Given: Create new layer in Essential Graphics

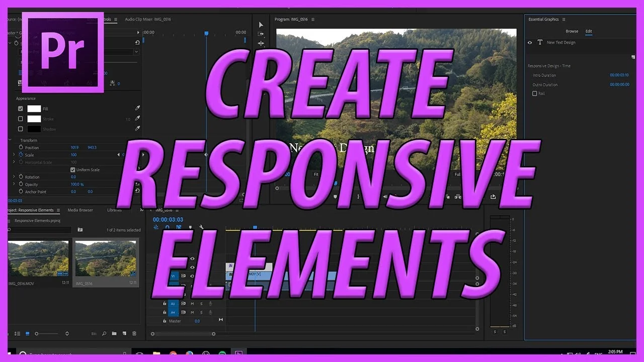Looking at the screenshot, I should [x=633, y=57].
